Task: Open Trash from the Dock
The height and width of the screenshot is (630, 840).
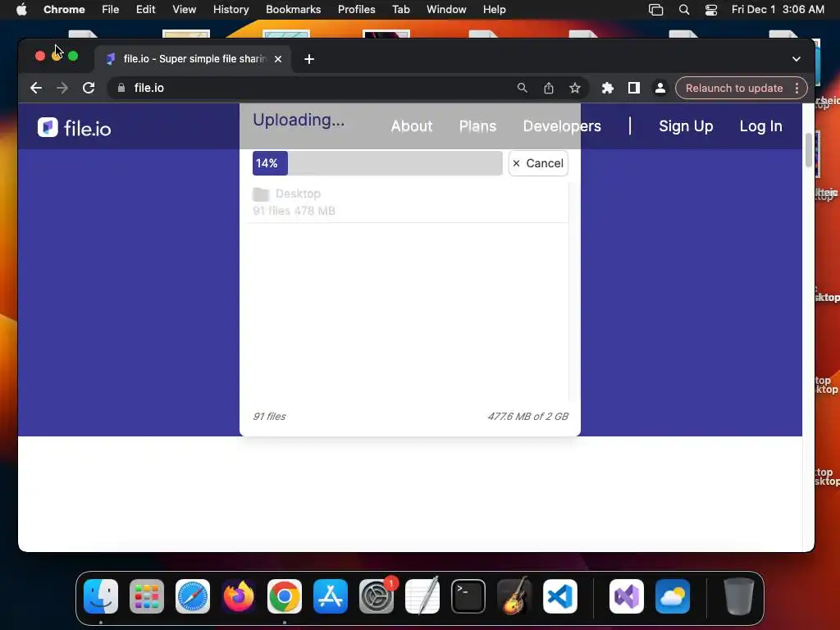Action: point(739,596)
